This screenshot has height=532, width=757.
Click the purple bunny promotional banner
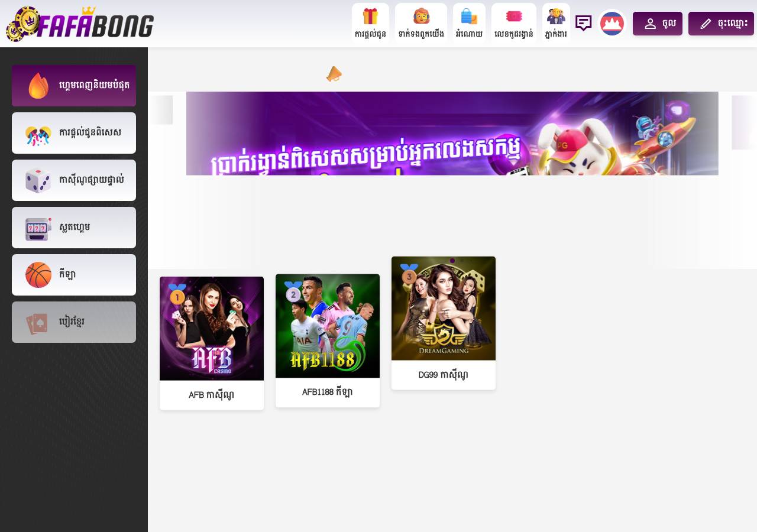(x=452, y=134)
